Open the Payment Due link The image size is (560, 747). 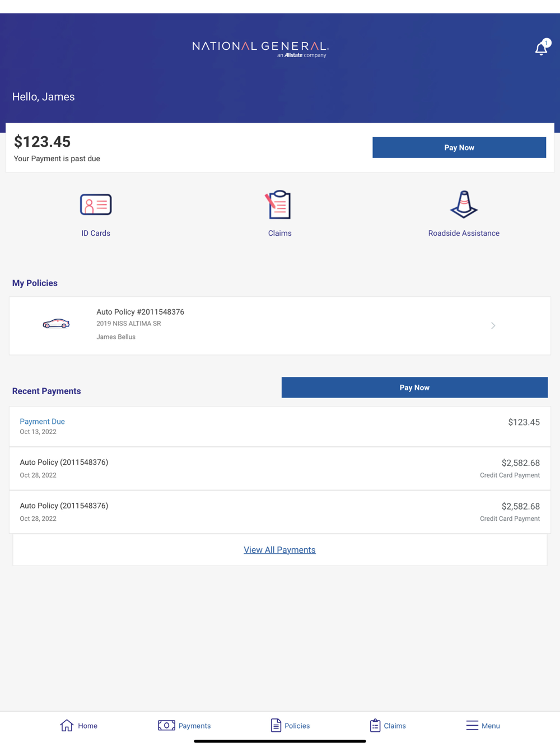(42, 422)
